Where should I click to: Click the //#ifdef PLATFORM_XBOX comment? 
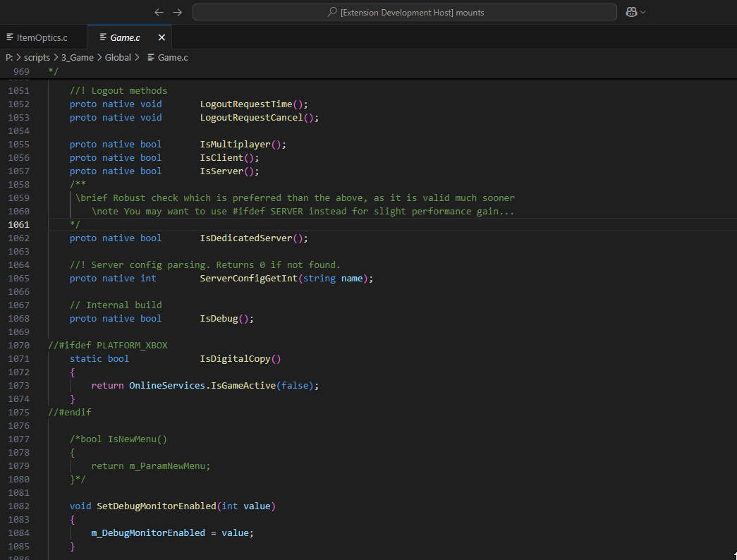click(x=108, y=345)
